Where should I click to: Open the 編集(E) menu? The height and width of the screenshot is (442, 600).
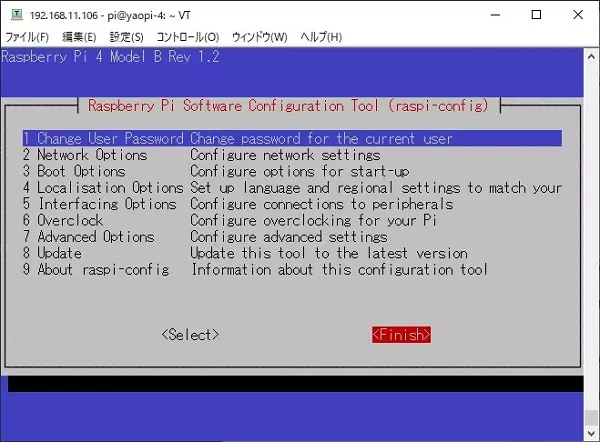click(79, 37)
